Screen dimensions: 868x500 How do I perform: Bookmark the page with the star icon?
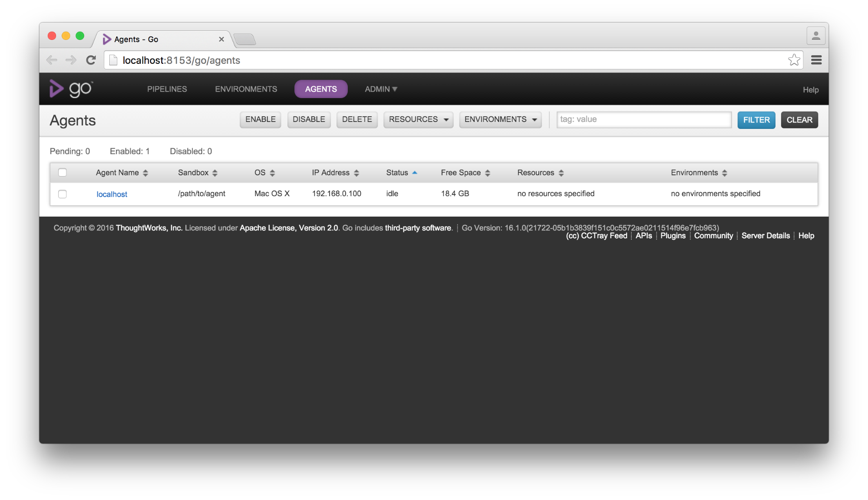(795, 60)
